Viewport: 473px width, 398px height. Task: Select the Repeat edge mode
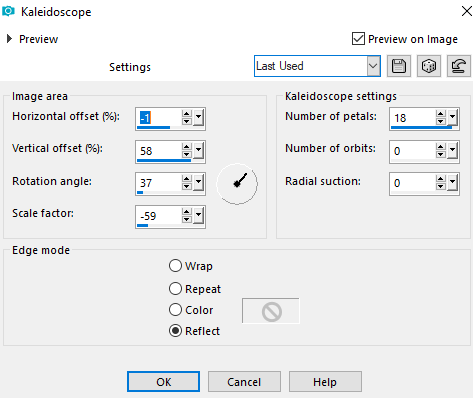[x=175, y=289]
